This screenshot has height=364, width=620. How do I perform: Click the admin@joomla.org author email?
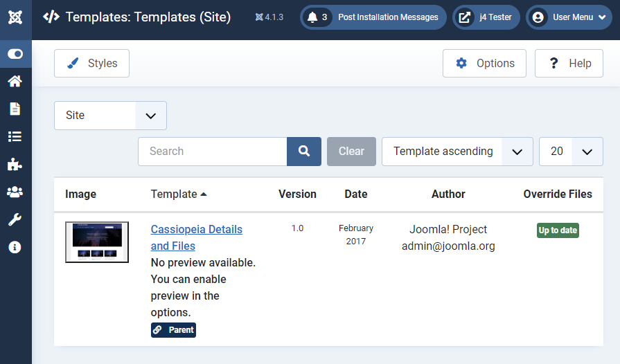448,246
